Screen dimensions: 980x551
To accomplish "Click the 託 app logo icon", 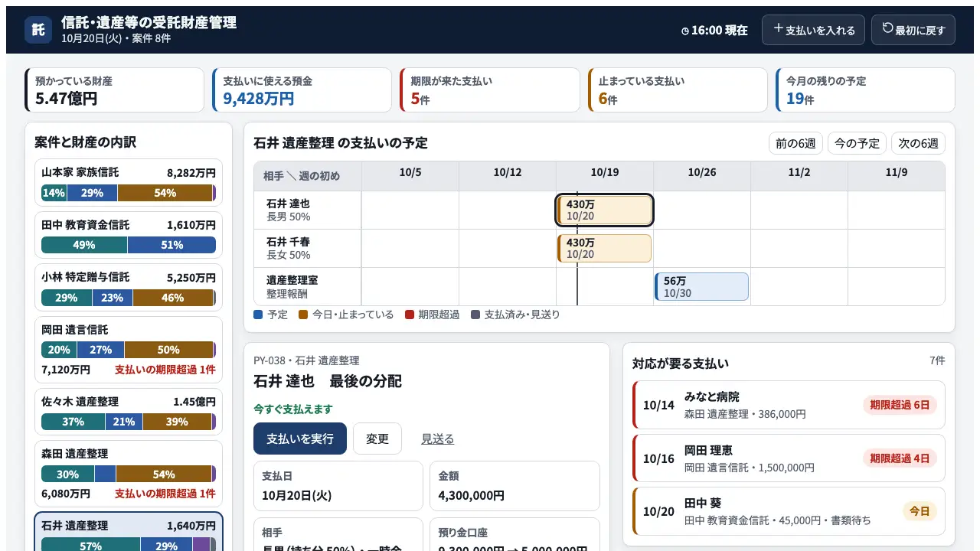I will 38,30.
